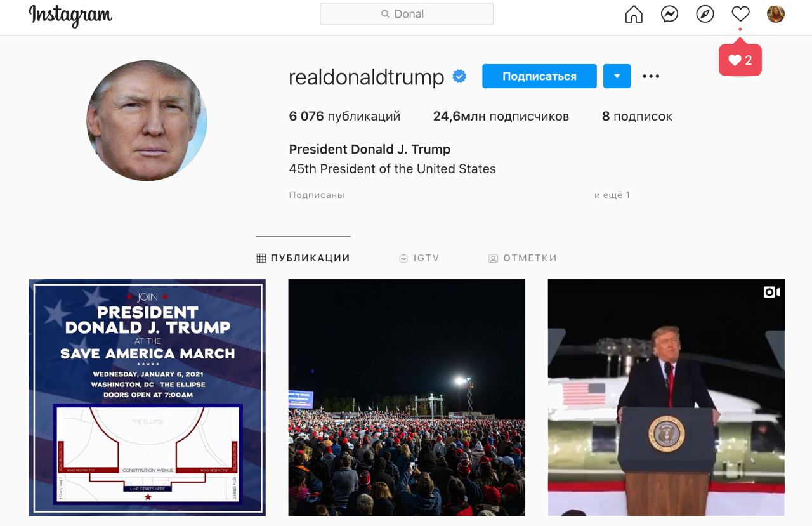Open the night rally crowd photo
Screen dimensions: 812x526
tap(407, 397)
